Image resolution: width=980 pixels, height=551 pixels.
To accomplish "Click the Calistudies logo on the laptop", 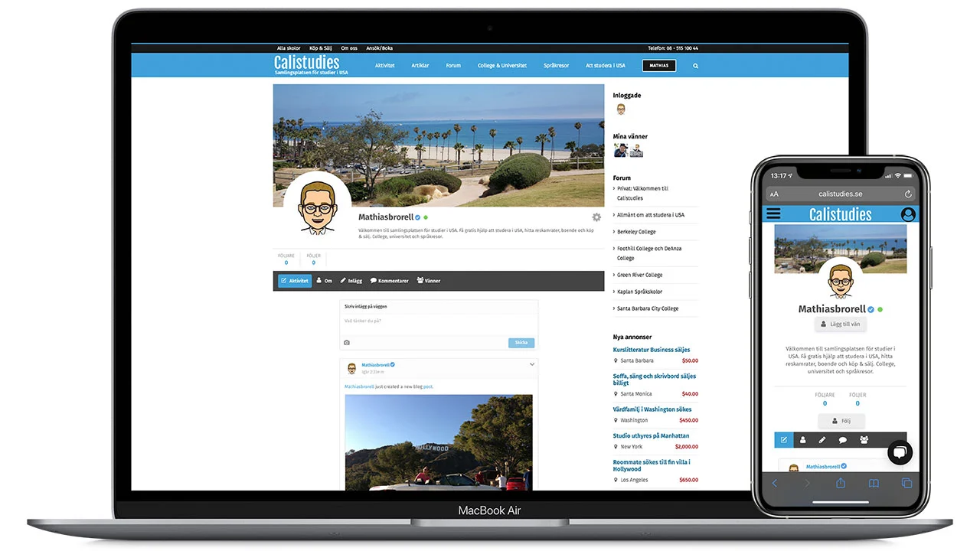I will click(306, 64).
